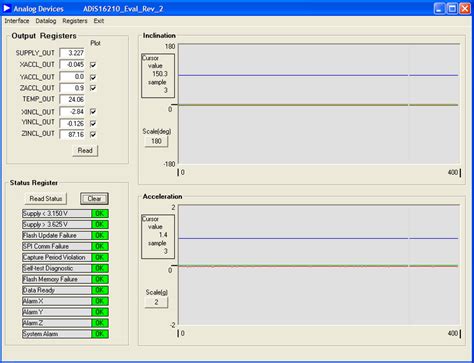Click the XINCL_OUT value field

pos(72,112)
